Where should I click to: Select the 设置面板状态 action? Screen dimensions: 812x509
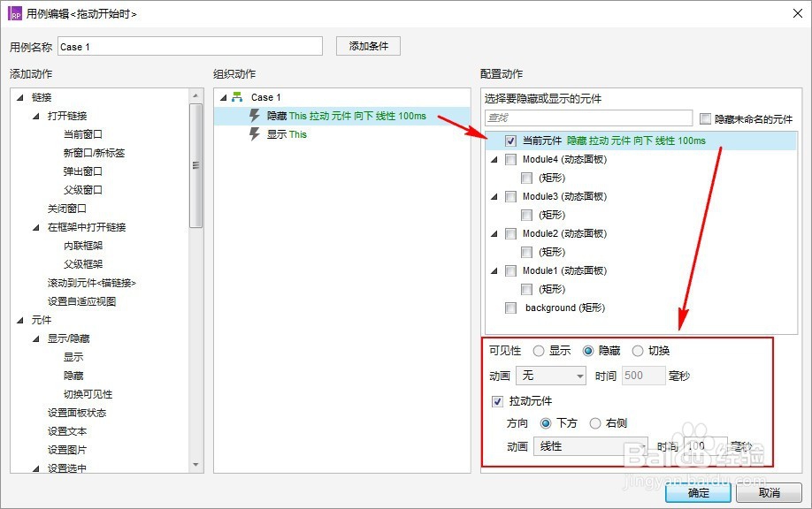[x=77, y=413]
